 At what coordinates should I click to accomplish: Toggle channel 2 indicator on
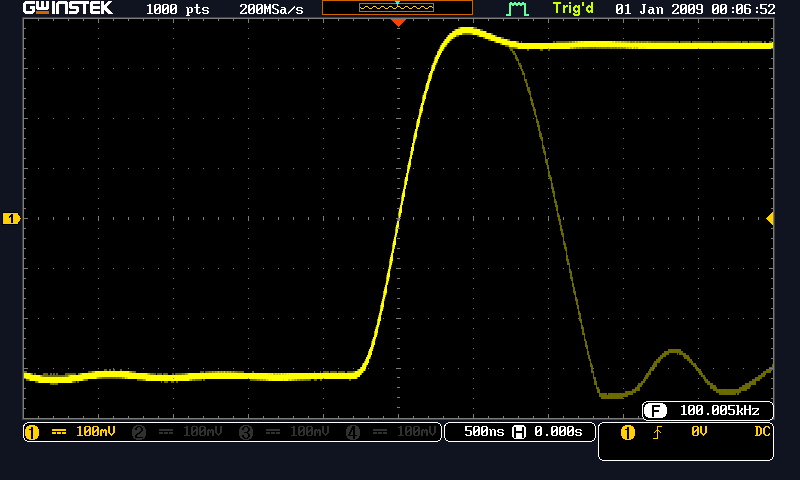(139, 432)
